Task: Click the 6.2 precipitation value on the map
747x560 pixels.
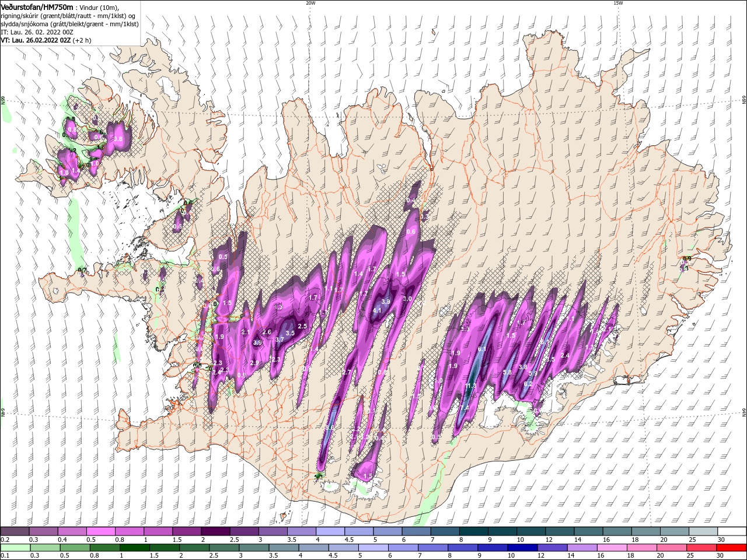Action: click(528, 384)
